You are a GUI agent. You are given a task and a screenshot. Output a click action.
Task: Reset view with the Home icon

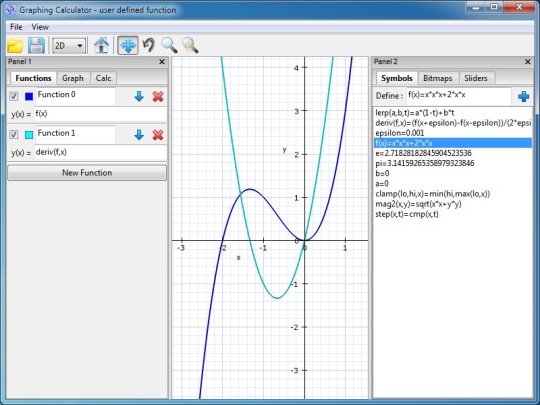101,45
